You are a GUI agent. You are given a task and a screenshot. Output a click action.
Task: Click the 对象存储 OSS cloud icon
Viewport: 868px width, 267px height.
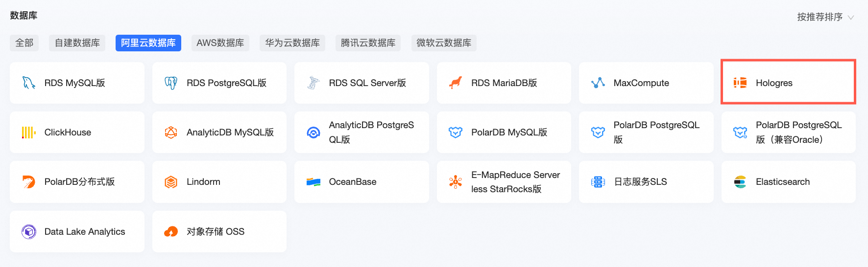tap(171, 232)
